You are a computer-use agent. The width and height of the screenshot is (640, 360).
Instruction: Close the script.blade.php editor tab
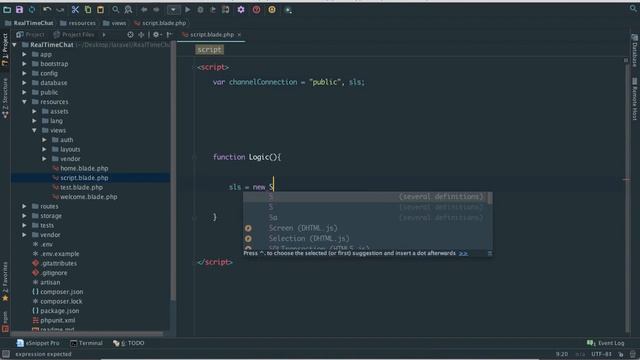(x=239, y=35)
